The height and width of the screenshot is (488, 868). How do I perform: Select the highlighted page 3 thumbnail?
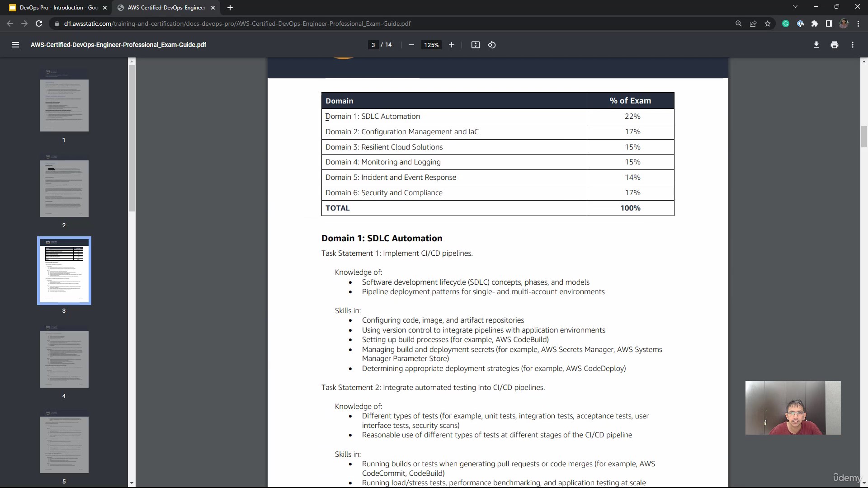64,271
